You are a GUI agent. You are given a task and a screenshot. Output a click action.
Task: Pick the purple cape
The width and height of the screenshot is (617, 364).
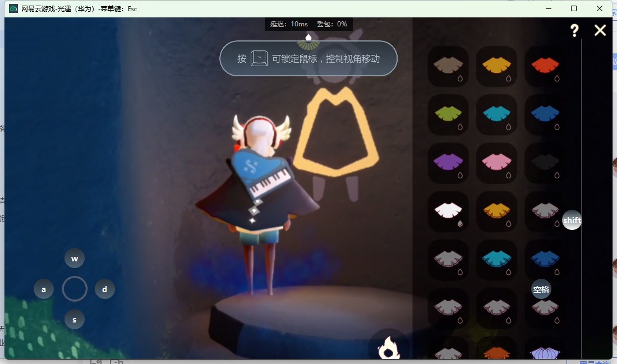pyautogui.click(x=448, y=163)
